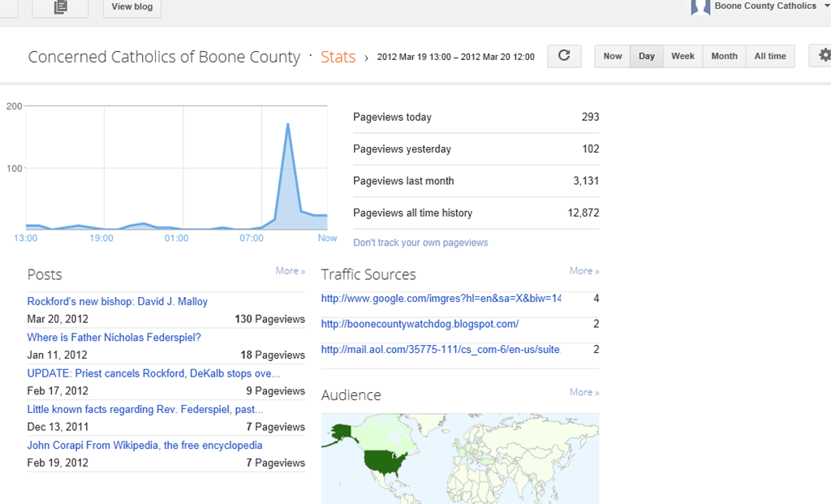Click the Stats breadcrumb link

pyautogui.click(x=338, y=57)
